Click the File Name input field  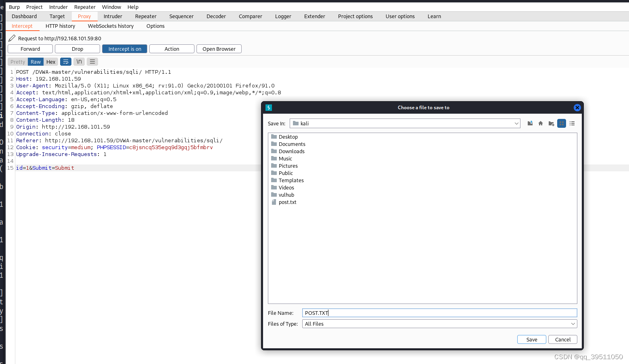[439, 313]
